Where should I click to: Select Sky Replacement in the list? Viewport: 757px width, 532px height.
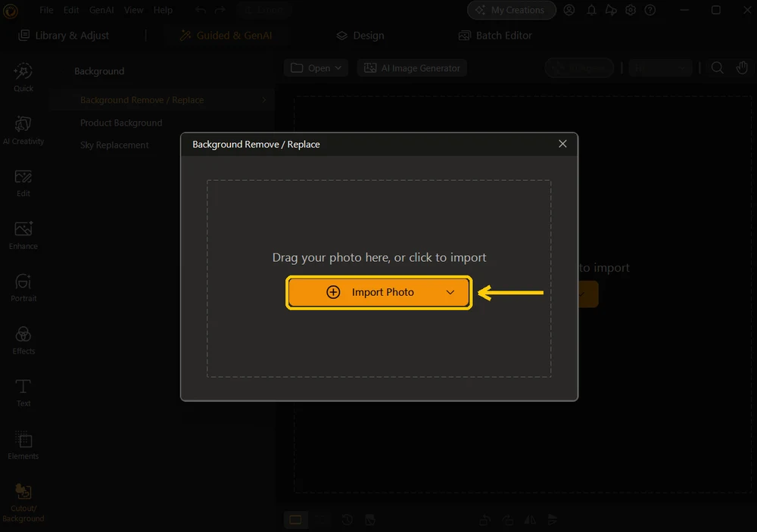pyautogui.click(x=114, y=145)
